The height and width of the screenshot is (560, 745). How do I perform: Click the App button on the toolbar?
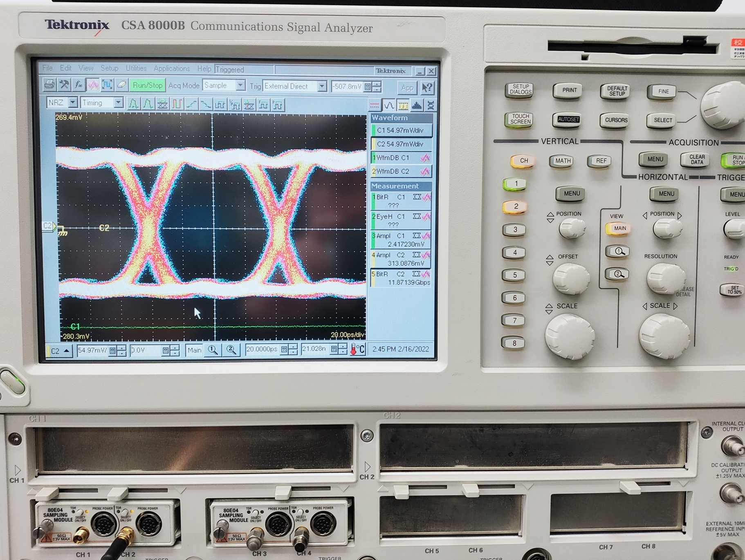click(407, 87)
